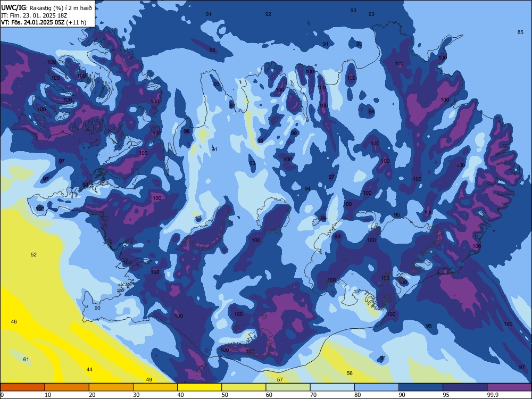Image resolution: width=532 pixels, height=399 pixels.
Task: Click the yellow-green 60–70 legend swatch
Action: click(288, 387)
